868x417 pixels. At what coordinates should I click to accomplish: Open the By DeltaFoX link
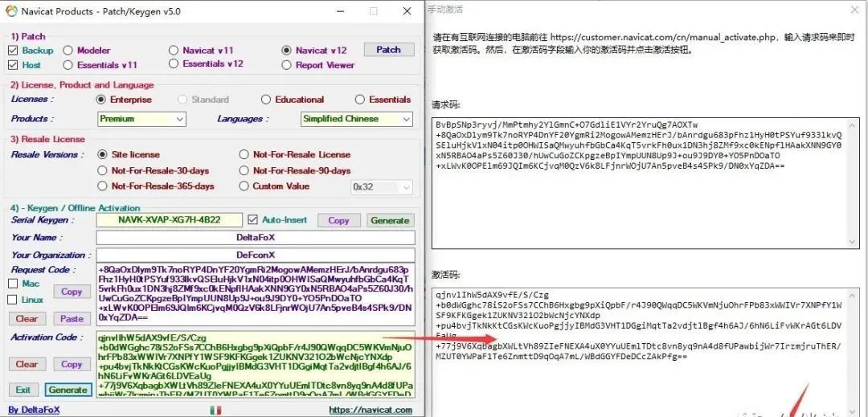coord(34,410)
